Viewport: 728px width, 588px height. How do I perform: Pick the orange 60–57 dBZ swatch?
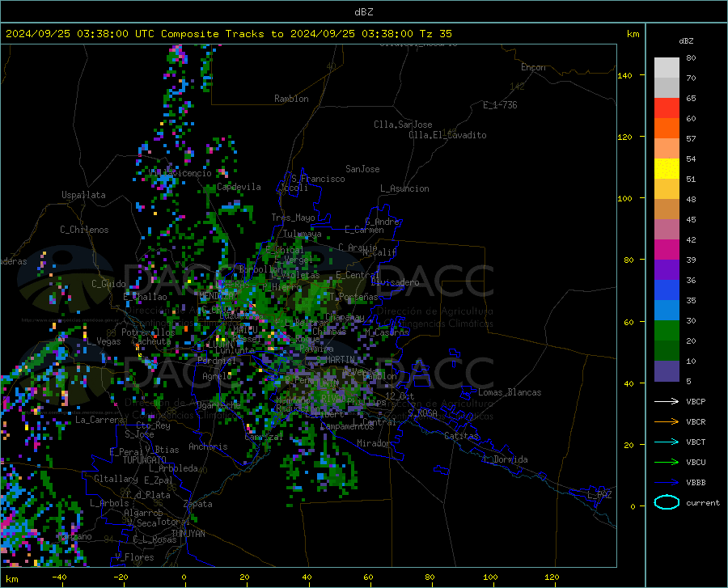pyautogui.click(x=667, y=129)
